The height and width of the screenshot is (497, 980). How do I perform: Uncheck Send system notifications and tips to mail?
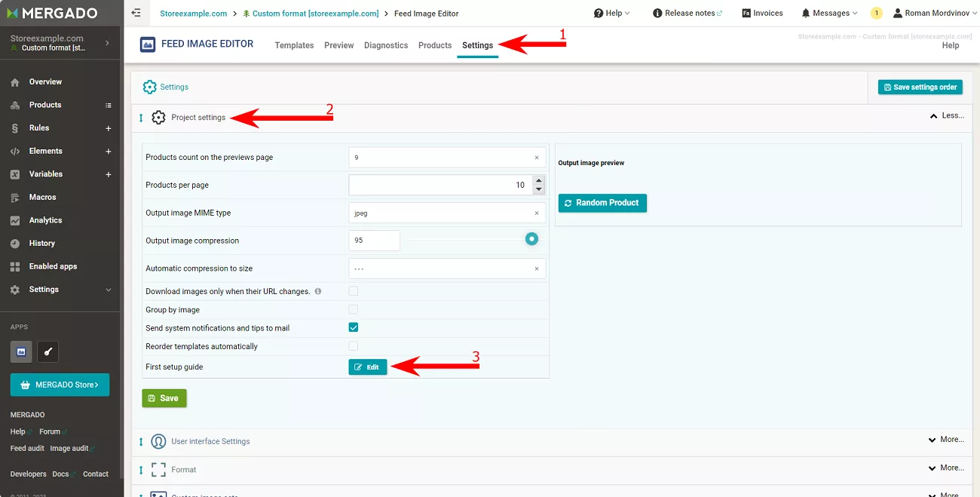pos(353,328)
